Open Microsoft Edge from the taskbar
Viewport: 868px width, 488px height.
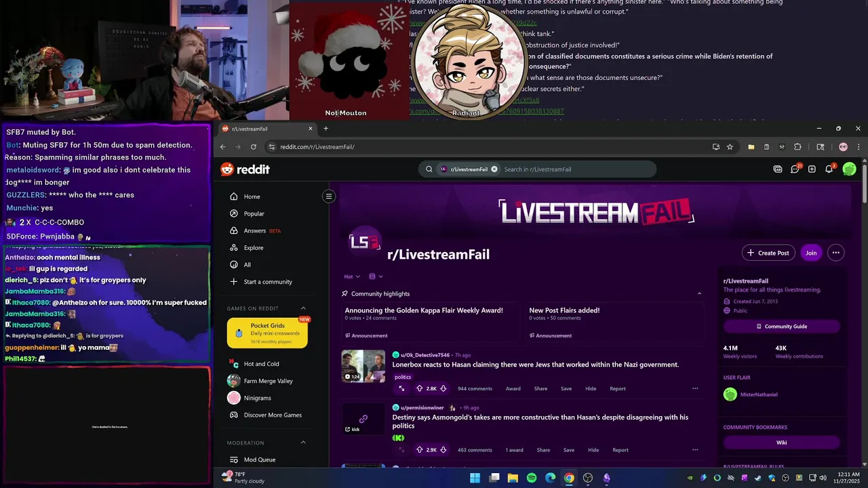click(551, 478)
